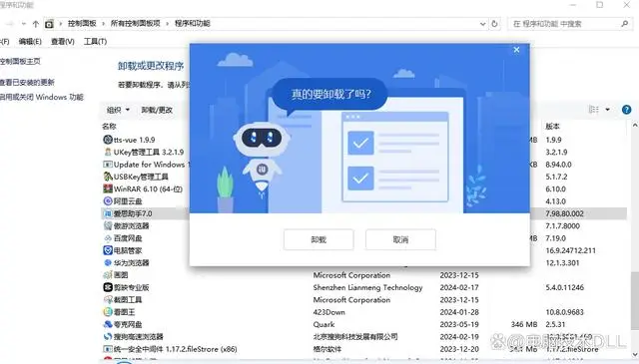Viewport: 639px width, 364px height.
Task: Open the 编辑(E) menu
Action: [30, 42]
